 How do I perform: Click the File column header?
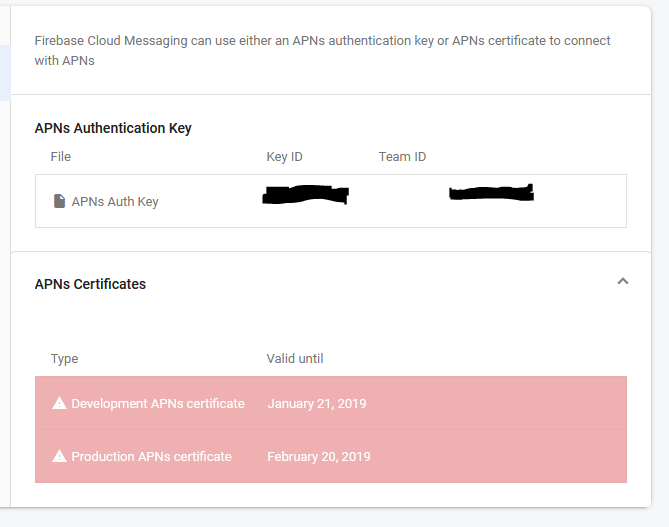click(x=61, y=157)
